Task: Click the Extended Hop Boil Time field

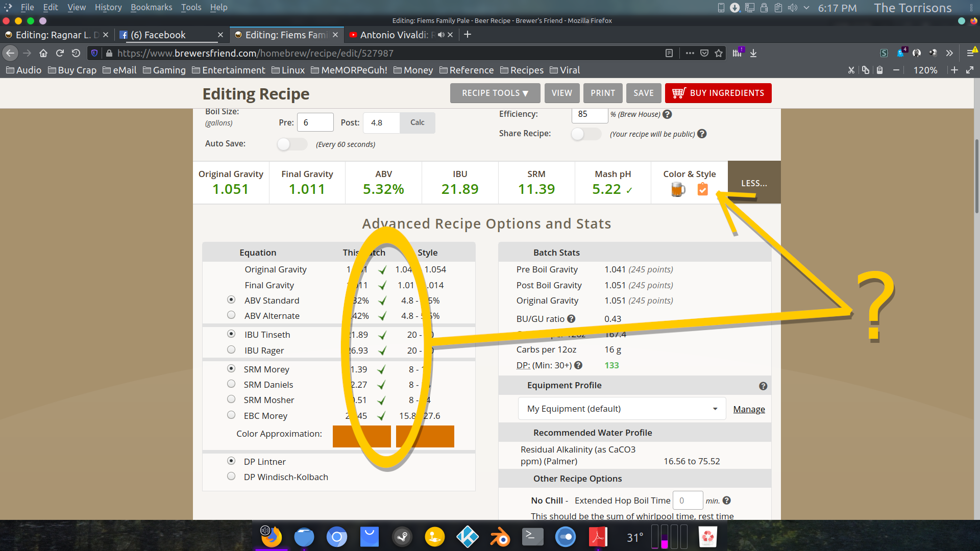Action: (x=688, y=500)
